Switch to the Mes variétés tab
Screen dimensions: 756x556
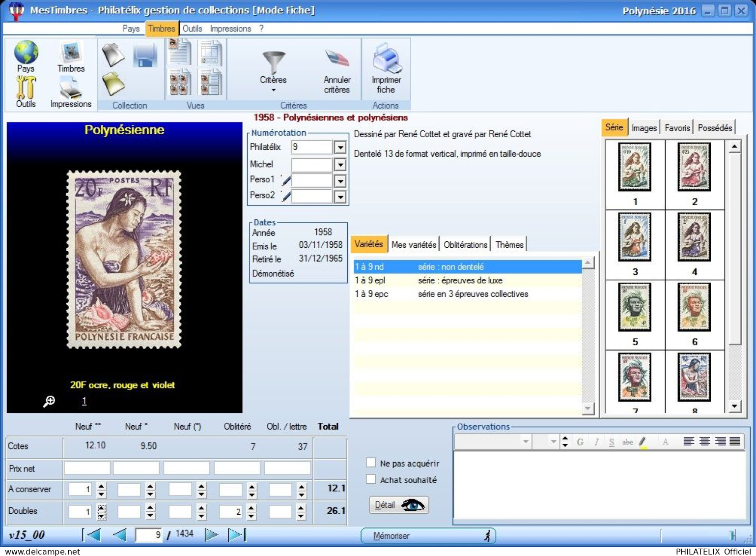[x=414, y=244]
